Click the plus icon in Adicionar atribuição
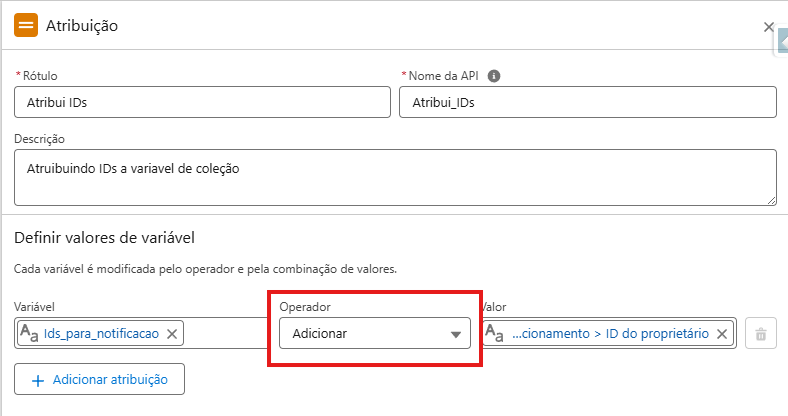Image resolution: width=788 pixels, height=416 pixels. [x=38, y=379]
